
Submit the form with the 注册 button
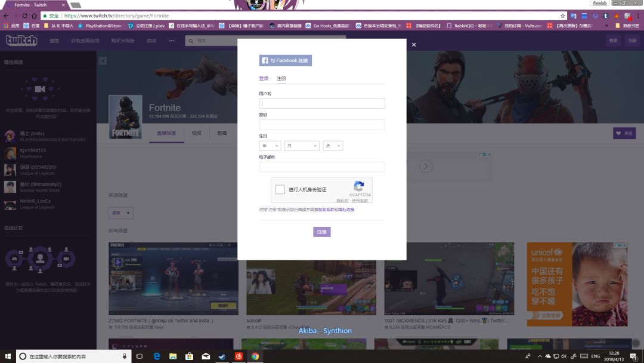tap(321, 232)
